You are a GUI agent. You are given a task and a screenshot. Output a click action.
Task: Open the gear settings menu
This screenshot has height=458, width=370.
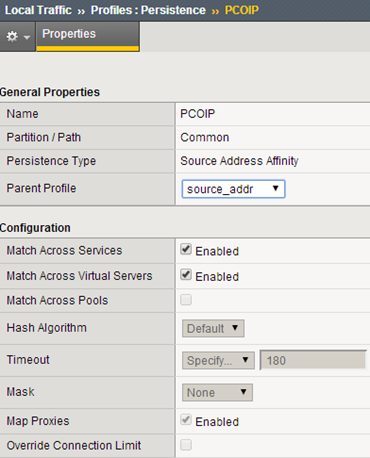click(18, 37)
